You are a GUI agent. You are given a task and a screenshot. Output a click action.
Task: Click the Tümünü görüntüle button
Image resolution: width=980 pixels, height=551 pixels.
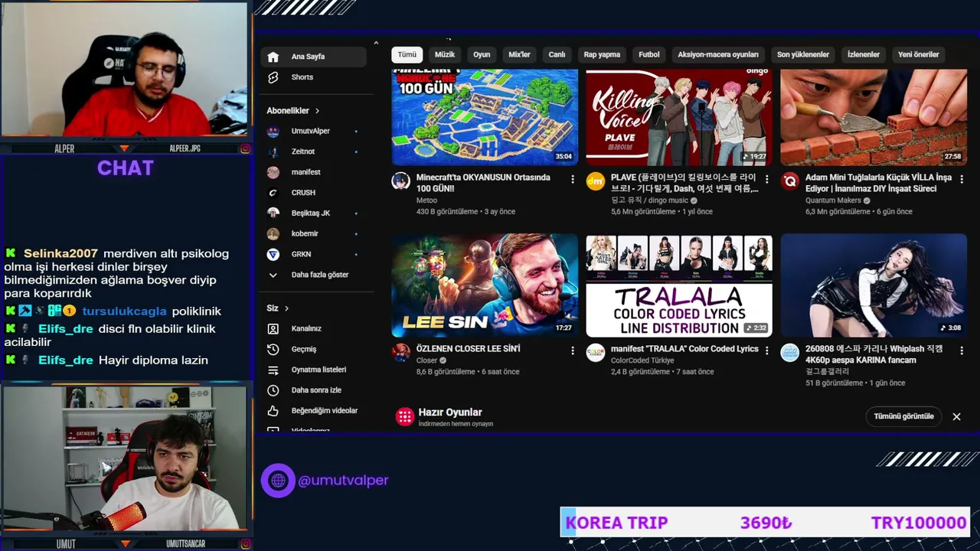point(904,416)
